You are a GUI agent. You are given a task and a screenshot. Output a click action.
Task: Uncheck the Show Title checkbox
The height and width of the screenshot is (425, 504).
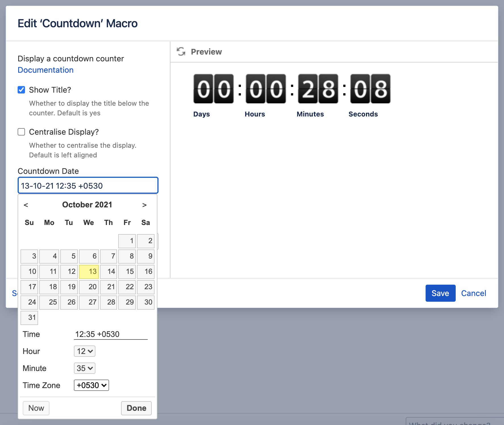pyautogui.click(x=21, y=90)
